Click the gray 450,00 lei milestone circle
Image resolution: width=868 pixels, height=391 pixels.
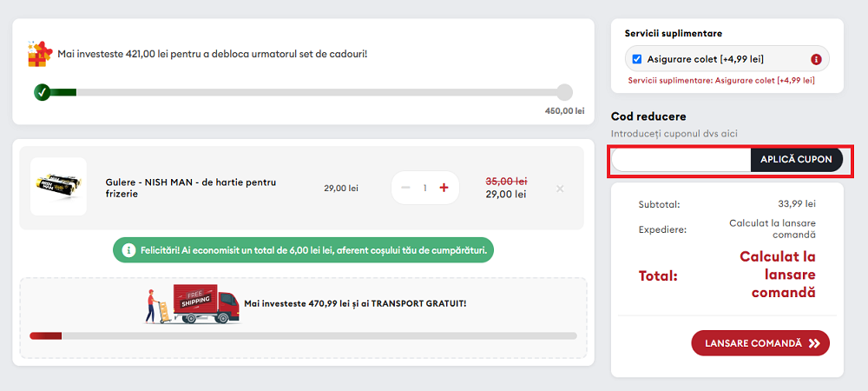pos(564,92)
